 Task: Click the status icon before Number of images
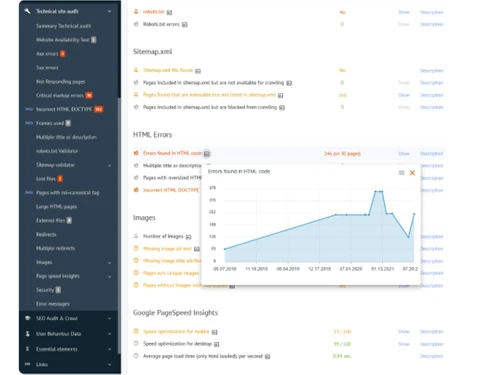tap(136, 236)
